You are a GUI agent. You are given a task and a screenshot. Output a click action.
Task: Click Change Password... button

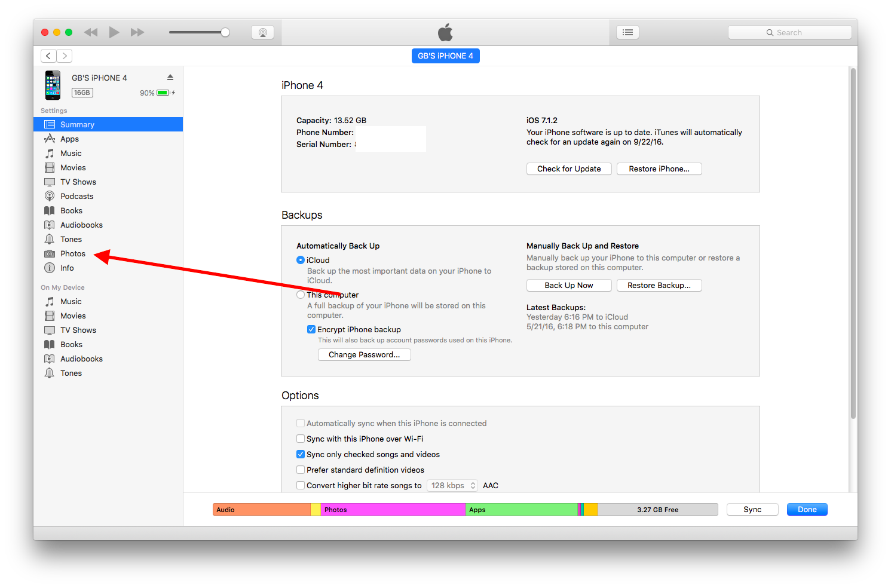365,355
